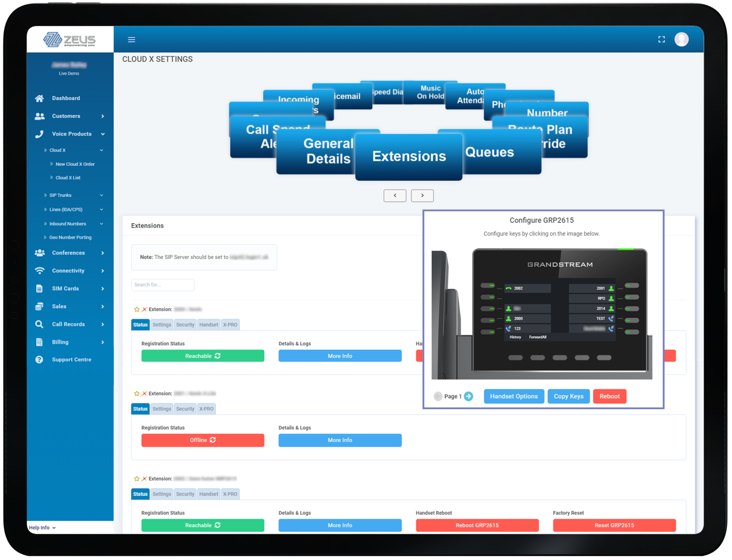Open the X-PRO tab of first extension
This screenshot has height=560, width=732.
230,325
